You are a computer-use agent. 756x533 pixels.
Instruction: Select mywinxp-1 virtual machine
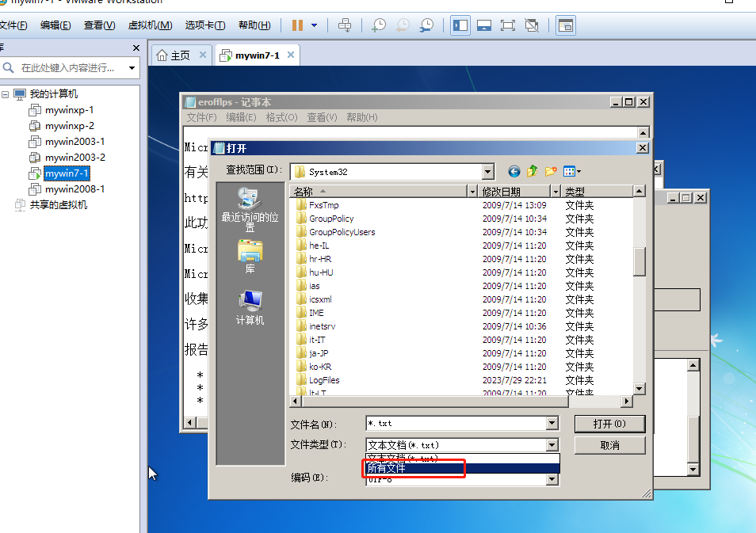[x=69, y=110]
